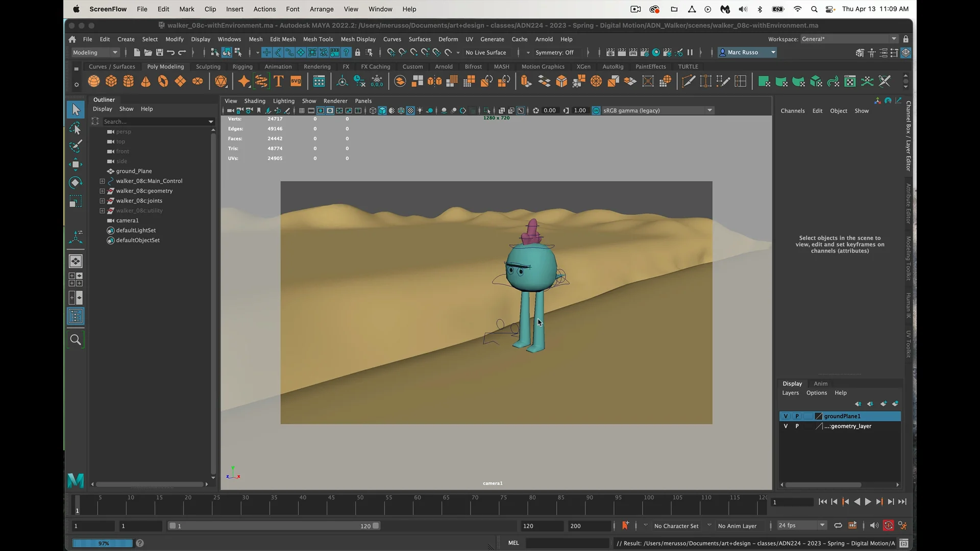The width and height of the screenshot is (980, 551).
Task: Create a Polygon Torus from the shelf
Action: pos(162,81)
